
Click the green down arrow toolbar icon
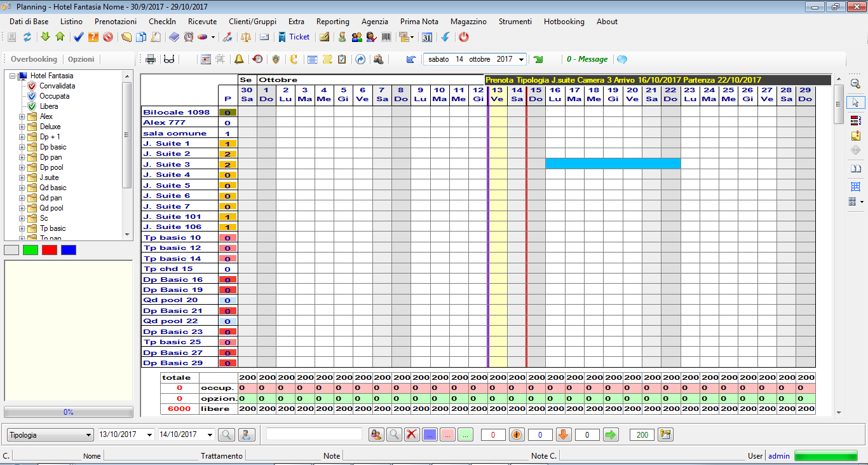45,37
